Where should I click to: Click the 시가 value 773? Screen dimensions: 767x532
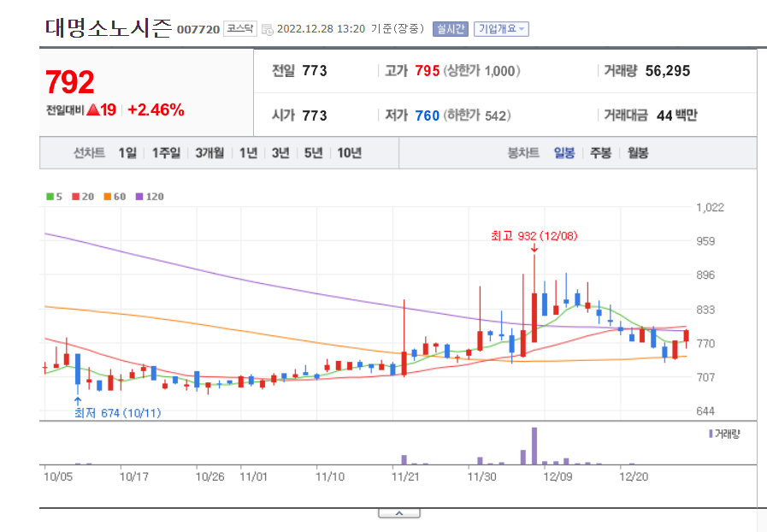pos(315,115)
